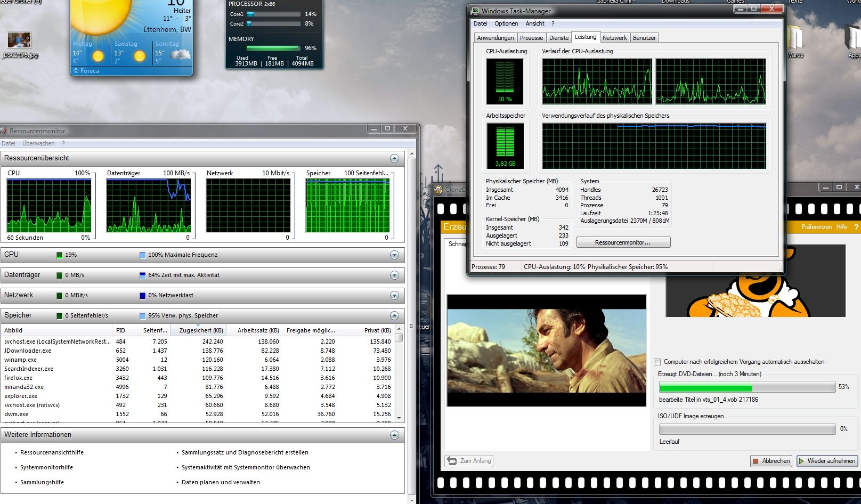Image resolution: width=861 pixels, height=504 pixels.
Task: Sort by Arbeitssatz (KB) column header
Action: (x=254, y=330)
